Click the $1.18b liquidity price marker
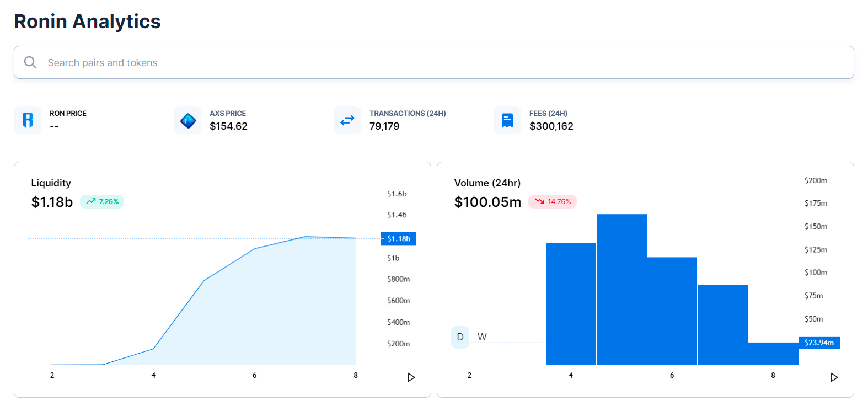The width and height of the screenshot is (868, 411). click(x=399, y=238)
